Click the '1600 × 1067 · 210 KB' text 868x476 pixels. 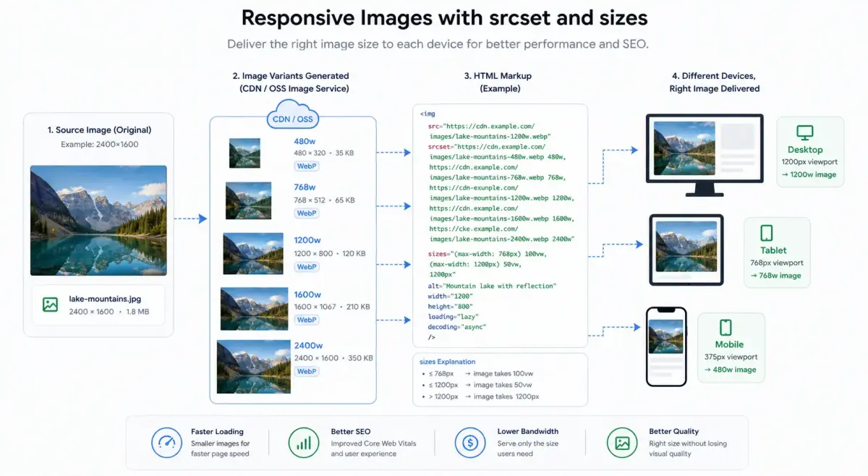[x=332, y=307]
